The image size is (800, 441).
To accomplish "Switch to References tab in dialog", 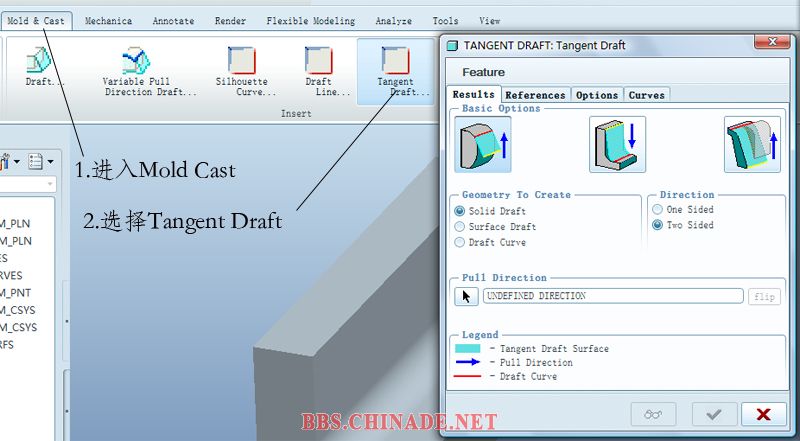I will [x=535, y=95].
